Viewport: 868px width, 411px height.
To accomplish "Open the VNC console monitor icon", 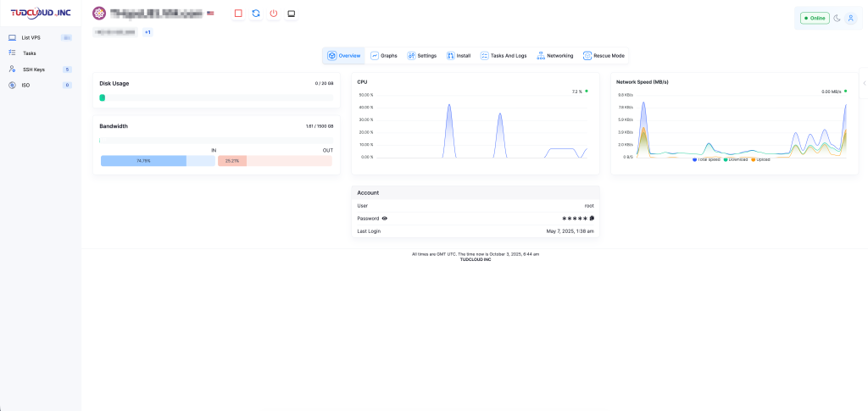I will pyautogui.click(x=291, y=14).
